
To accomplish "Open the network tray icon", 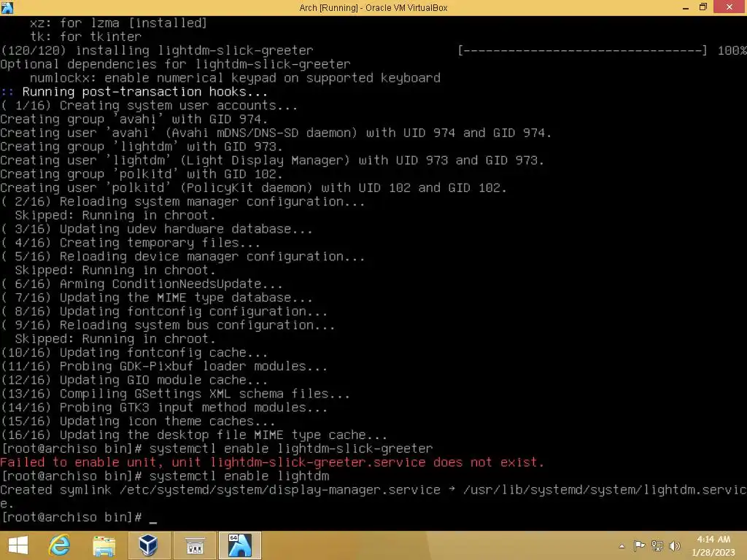I will tap(657, 545).
